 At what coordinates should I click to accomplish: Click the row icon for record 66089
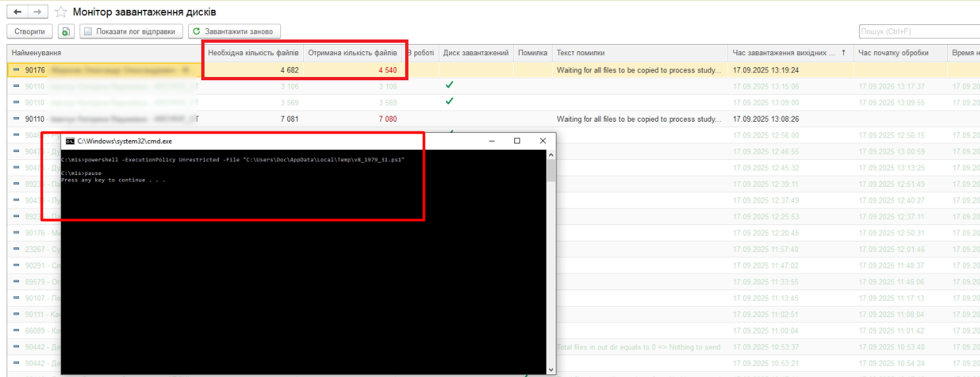[x=16, y=330]
